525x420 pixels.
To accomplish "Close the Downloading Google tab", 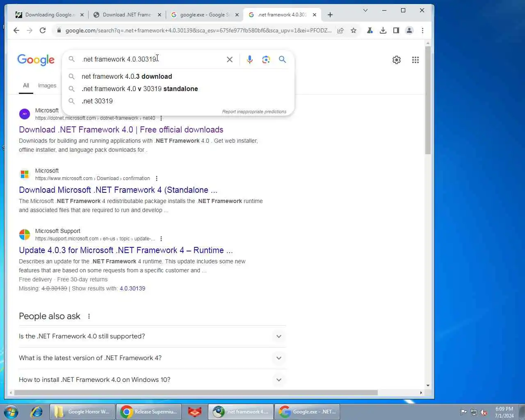I will pos(82,15).
